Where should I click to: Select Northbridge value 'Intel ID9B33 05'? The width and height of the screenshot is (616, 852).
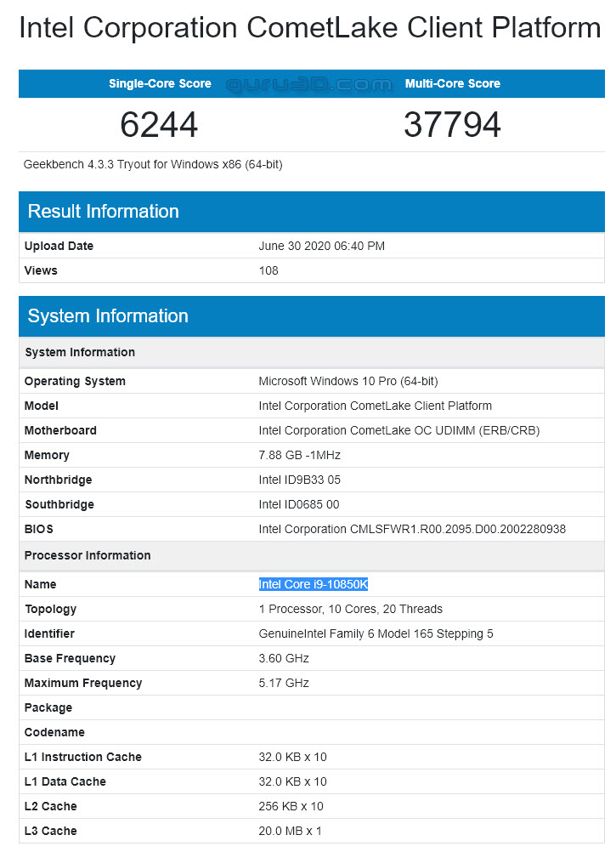pyautogui.click(x=300, y=480)
